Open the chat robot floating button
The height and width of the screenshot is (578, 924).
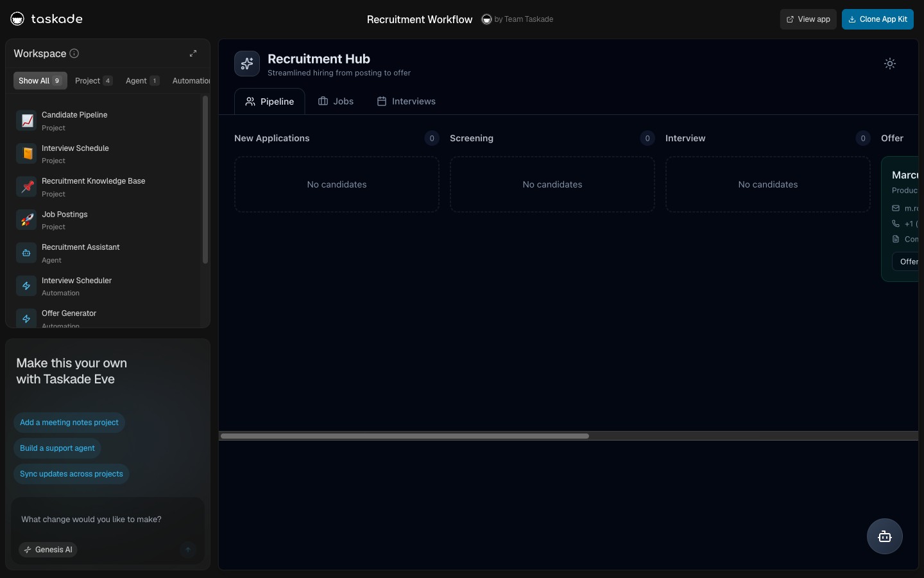[x=885, y=536]
